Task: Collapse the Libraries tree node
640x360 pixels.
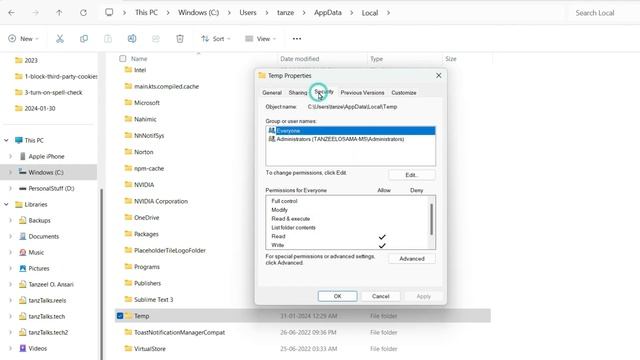Action: [x=6, y=204]
